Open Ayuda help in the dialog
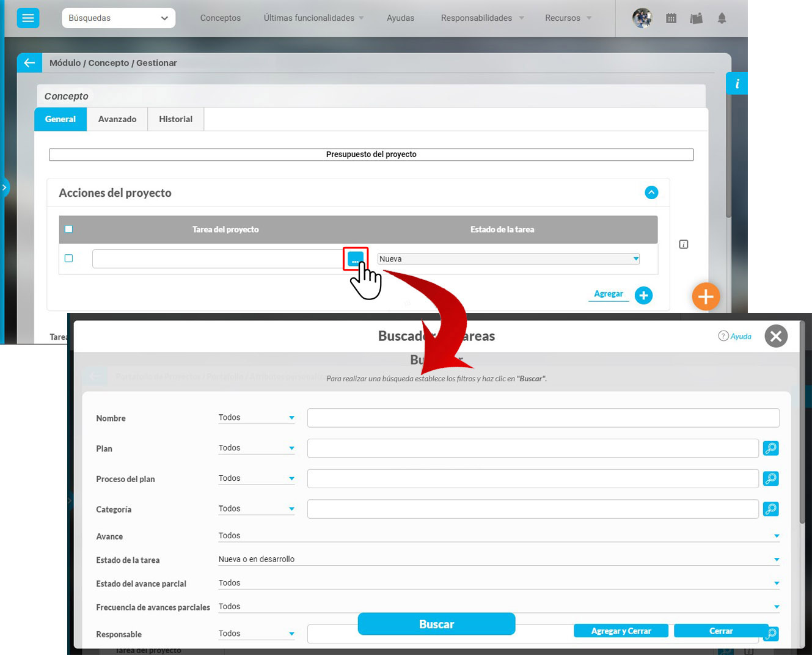Viewport: 812px width, 655px height. [735, 336]
